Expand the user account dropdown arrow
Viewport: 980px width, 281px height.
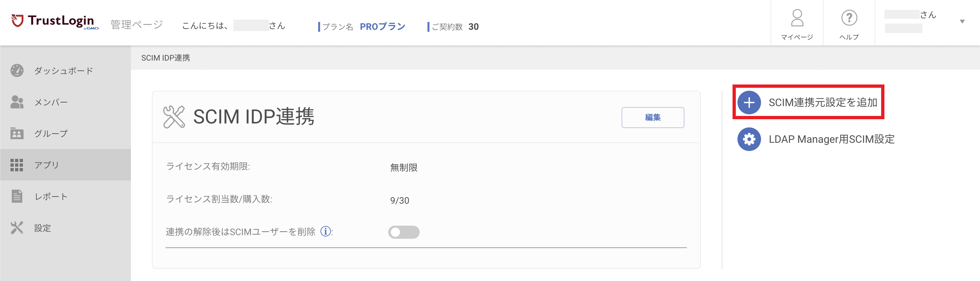click(x=962, y=22)
